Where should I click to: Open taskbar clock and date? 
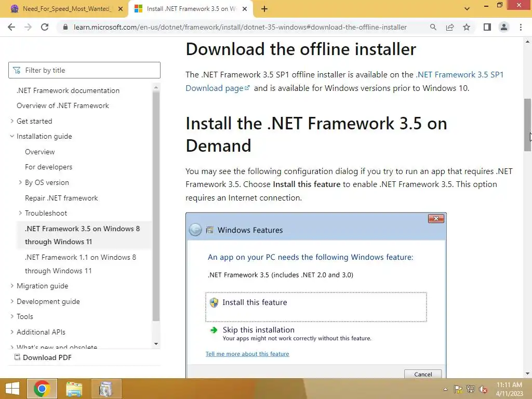[509, 389]
